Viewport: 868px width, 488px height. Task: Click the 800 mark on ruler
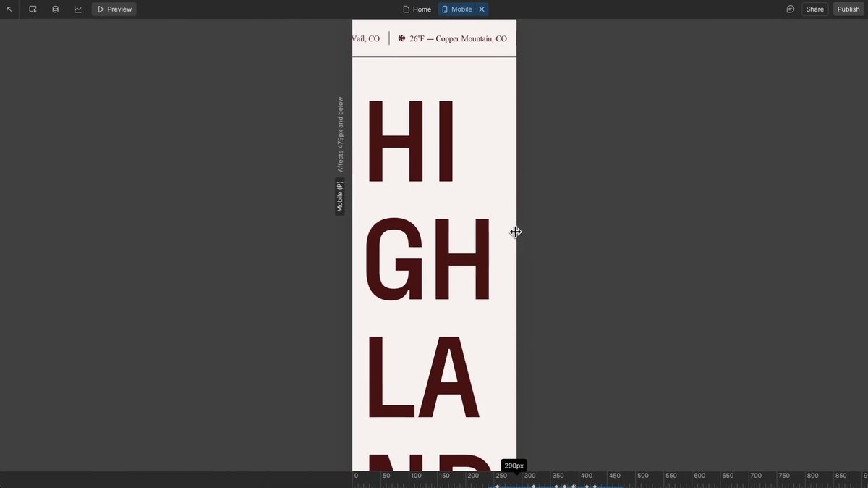click(813, 476)
